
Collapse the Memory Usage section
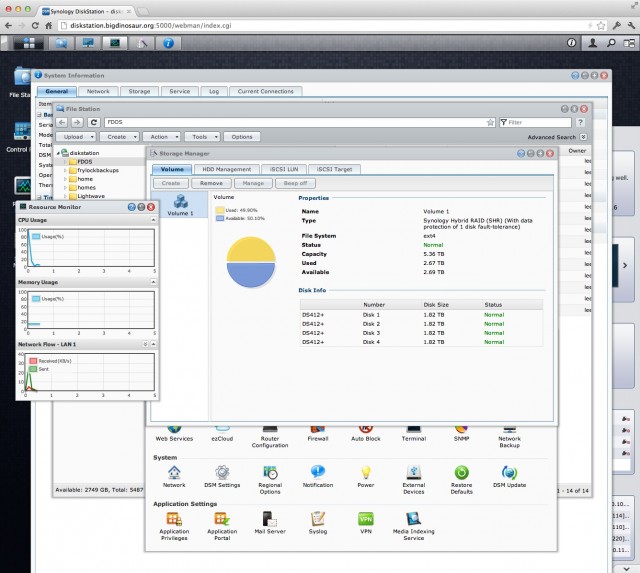click(x=153, y=282)
